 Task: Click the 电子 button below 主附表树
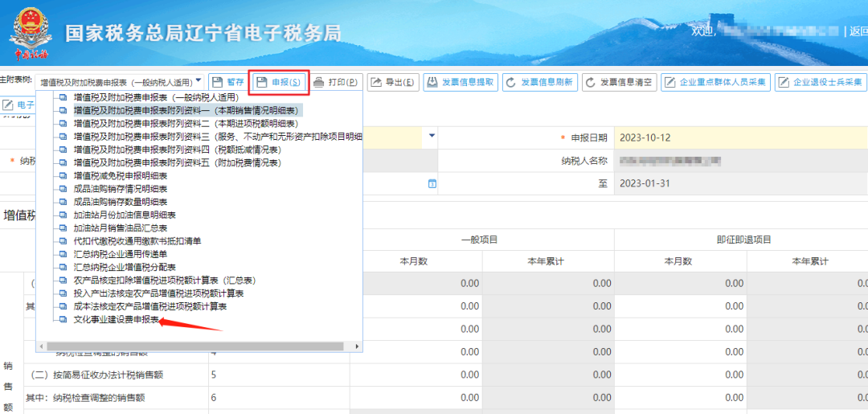[x=18, y=104]
